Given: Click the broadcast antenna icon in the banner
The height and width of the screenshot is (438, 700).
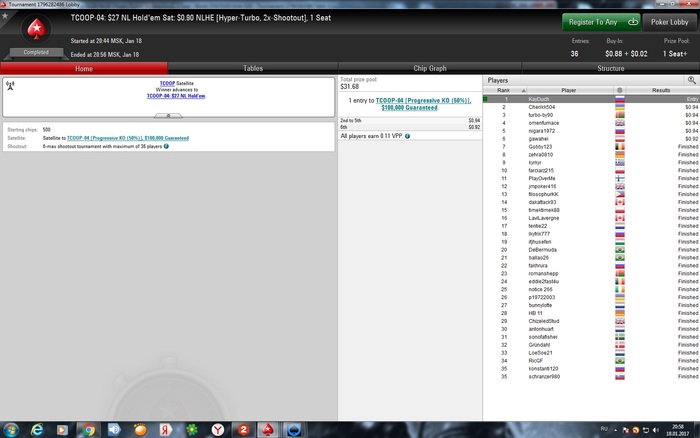Looking at the screenshot, I should [10, 85].
